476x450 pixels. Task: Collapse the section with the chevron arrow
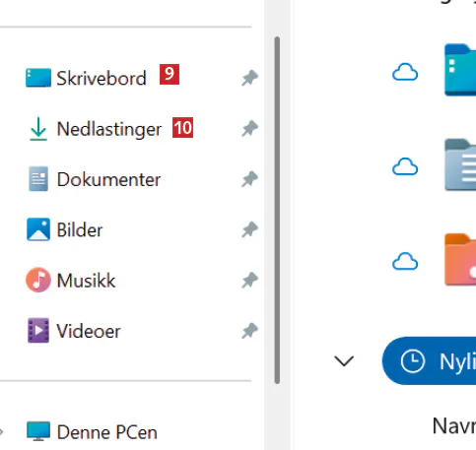(x=344, y=361)
